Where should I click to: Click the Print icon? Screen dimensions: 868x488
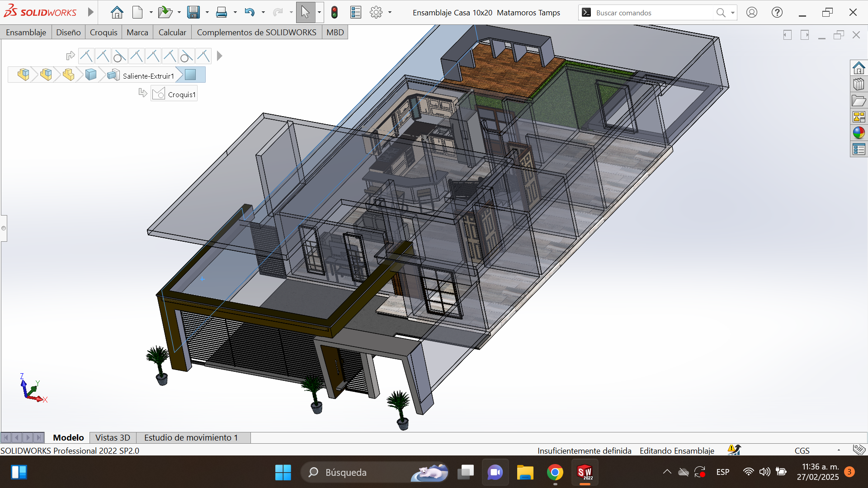coord(222,13)
